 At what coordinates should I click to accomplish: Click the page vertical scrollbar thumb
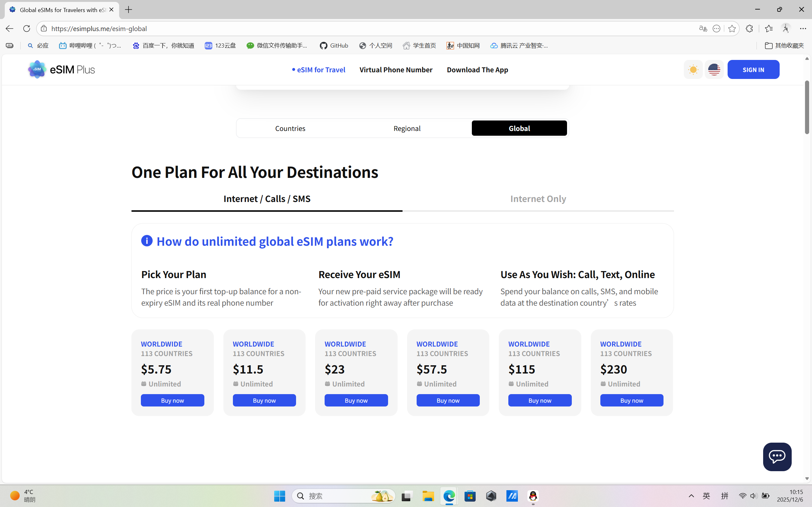click(807, 107)
